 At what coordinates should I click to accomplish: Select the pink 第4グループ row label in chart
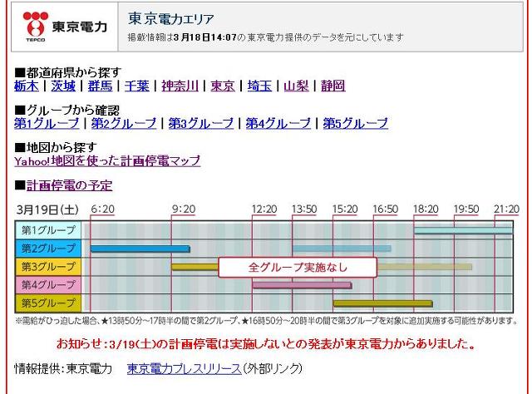[x=48, y=285]
